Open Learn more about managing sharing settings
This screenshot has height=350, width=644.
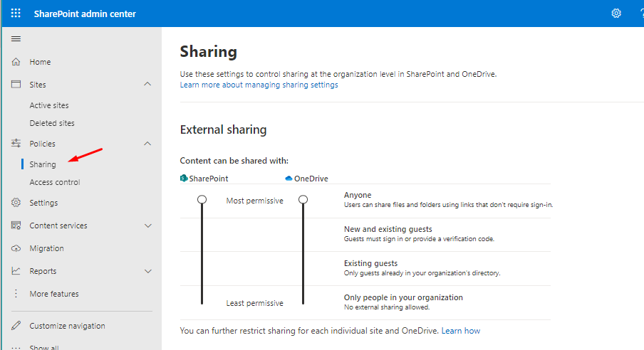click(259, 85)
